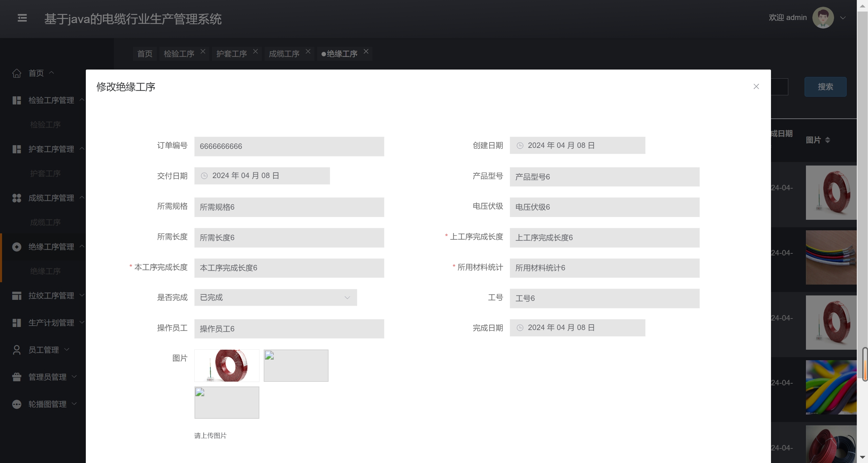The image size is (868, 463).
Task: Close the 绝缘工序 tab with its X
Action: [366, 51]
